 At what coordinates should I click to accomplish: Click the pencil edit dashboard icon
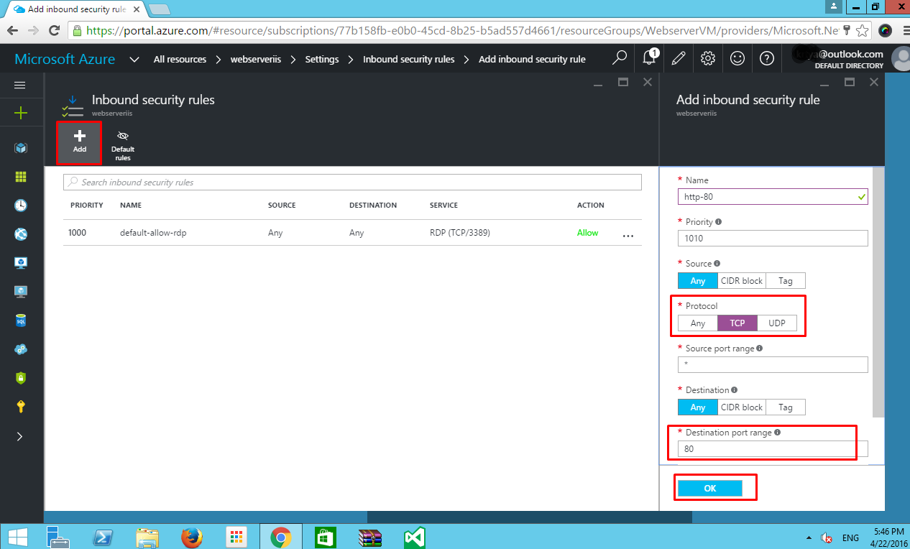click(x=678, y=58)
